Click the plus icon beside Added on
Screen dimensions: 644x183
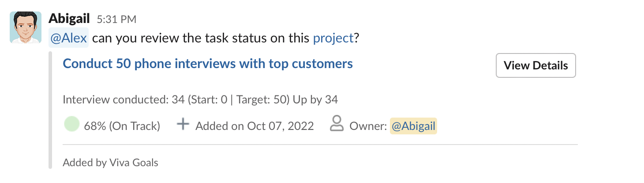point(183,125)
